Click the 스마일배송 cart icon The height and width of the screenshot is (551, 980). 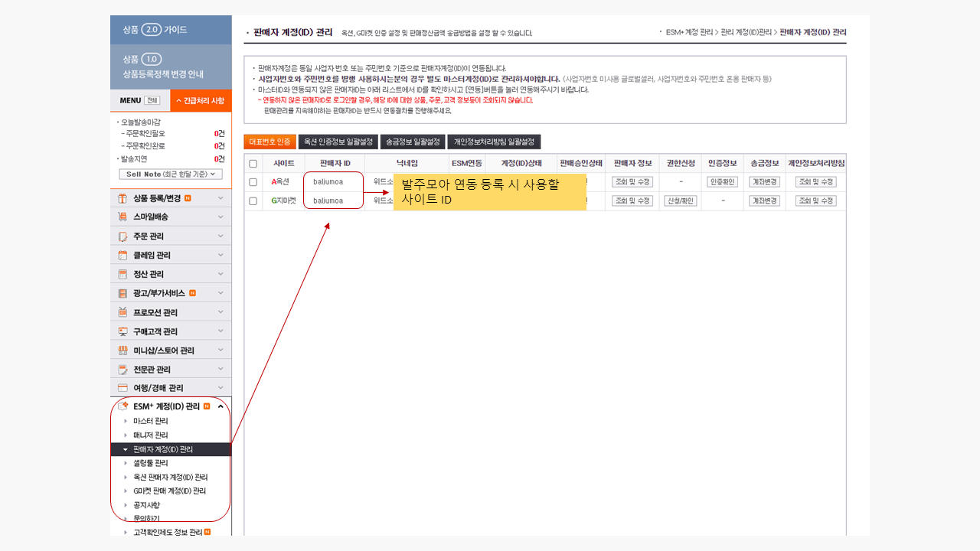122,217
